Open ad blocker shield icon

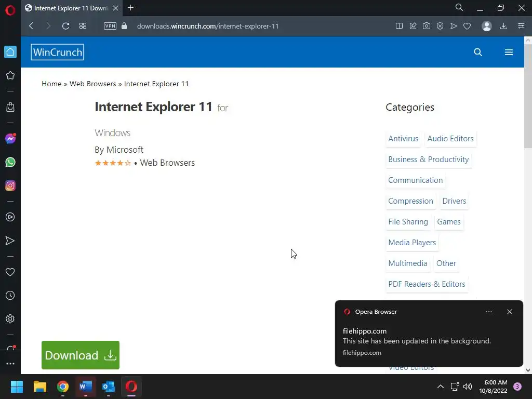pos(440,26)
